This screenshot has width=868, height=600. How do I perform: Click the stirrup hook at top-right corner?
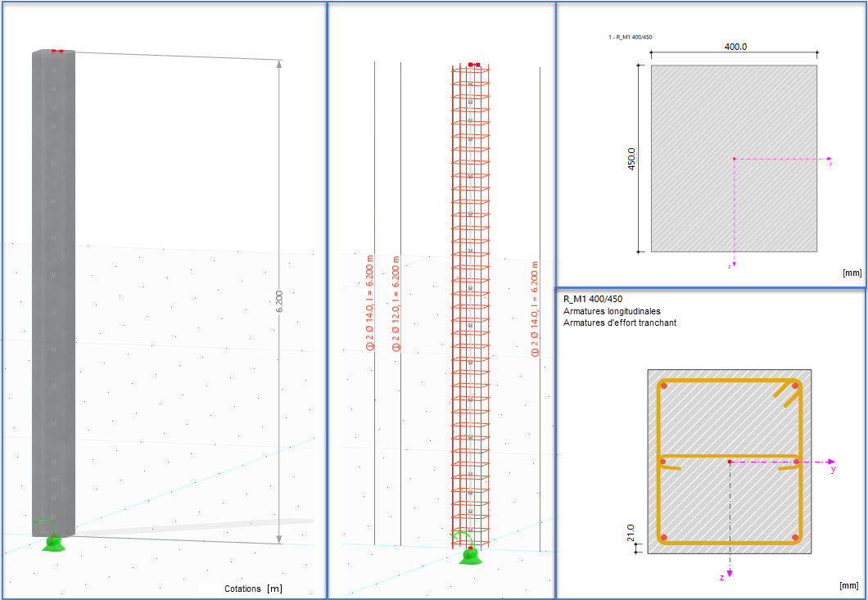point(787,394)
